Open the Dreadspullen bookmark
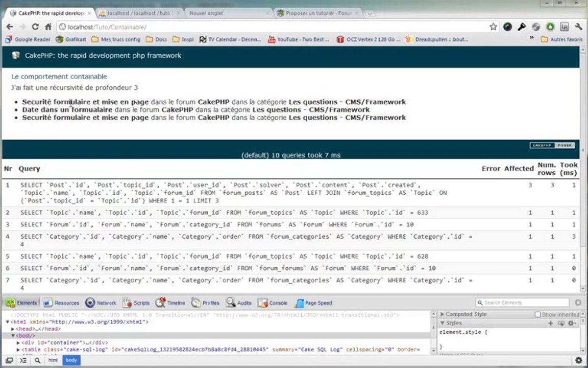Image resolution: width=588 pixels, height=368 pixels. pos(437,39)
